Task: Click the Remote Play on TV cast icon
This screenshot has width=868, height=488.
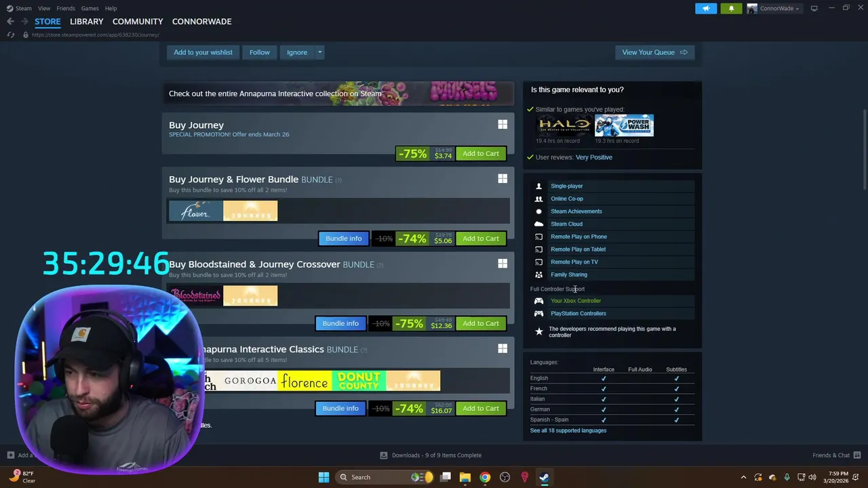Action: (538, 262)
